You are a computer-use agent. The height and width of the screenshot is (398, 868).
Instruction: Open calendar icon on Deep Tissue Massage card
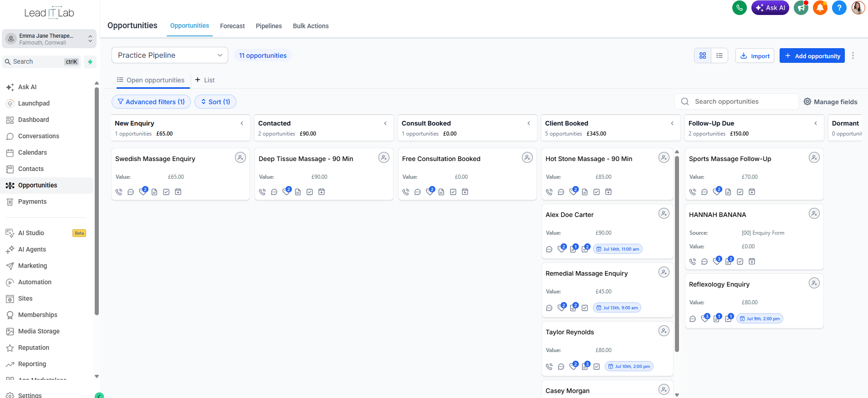[322, 192]
